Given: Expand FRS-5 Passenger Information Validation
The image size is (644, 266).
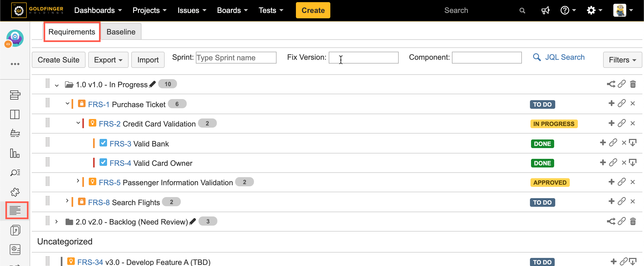Looking at the screenshot, I should (x=78, y=181).
